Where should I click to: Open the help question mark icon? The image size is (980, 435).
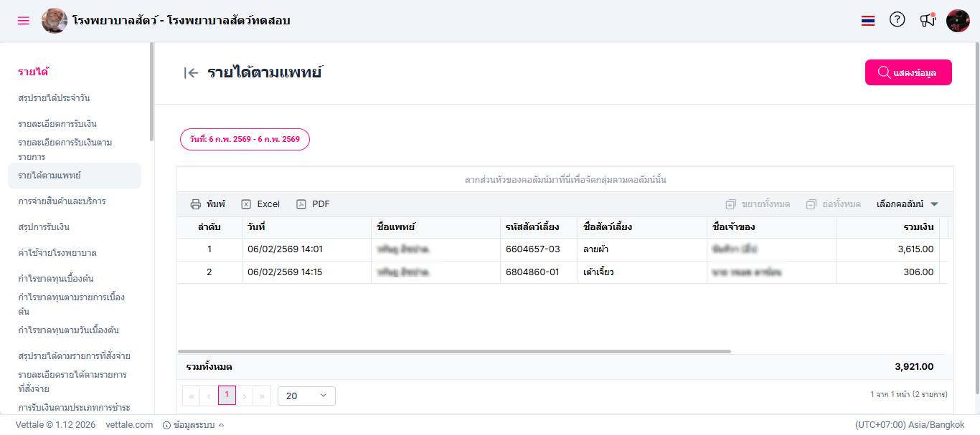897,20
